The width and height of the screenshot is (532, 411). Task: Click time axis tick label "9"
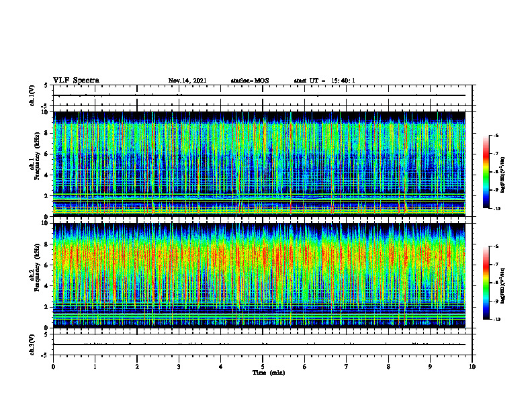[x=430, y=367]
